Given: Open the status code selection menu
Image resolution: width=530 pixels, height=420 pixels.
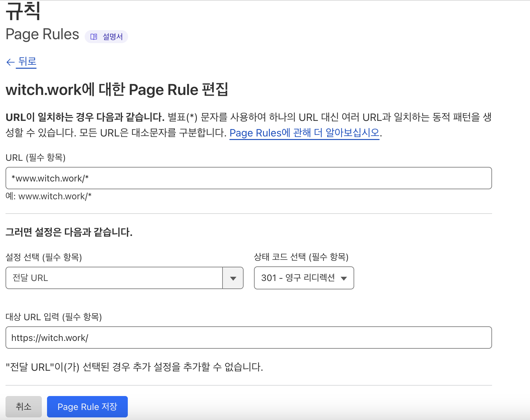Looking at the screenshot, I should point(304,278).
